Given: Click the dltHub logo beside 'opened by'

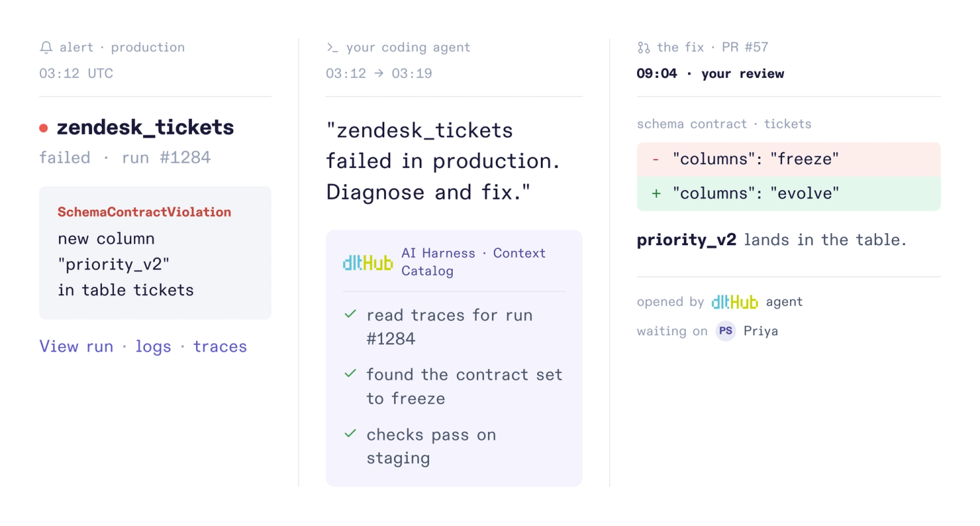Looking at the screenshot, I should (734, 302).
